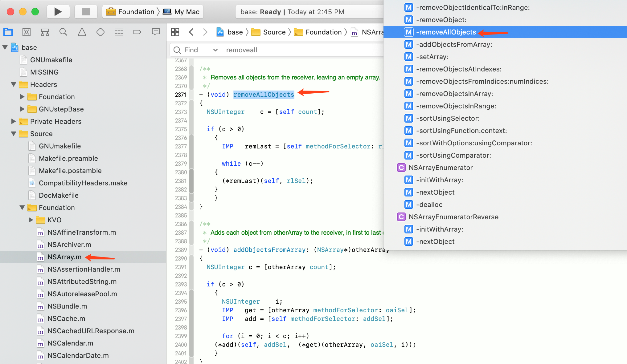
Task: Go forward in editor history
Action: coord(205,32)
